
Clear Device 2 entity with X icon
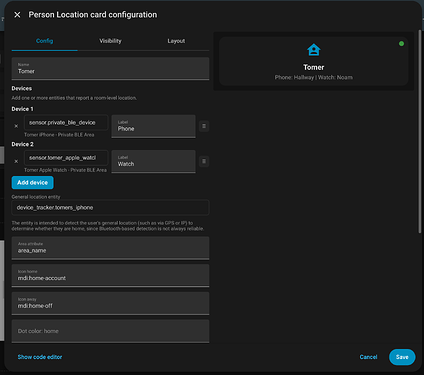16,161
